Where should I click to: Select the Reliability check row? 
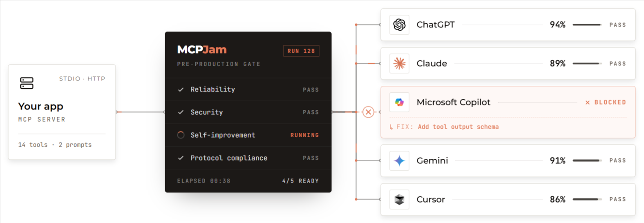(248, 89)
